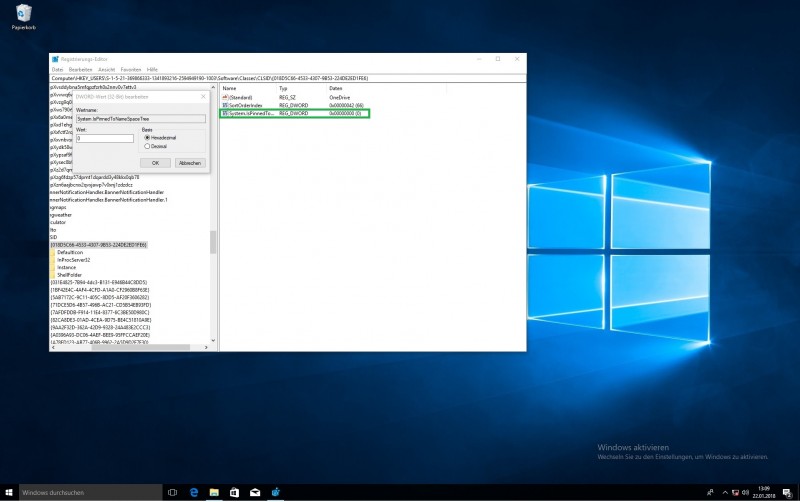Launch Microsoft Edge from the taskbar
The width and height of the screenshot is (800, 502).
coord(194,493)
